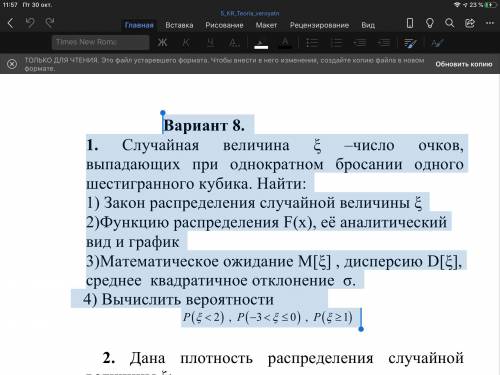Open the Рецензирование tab
The image size is (500, 375).
(319, 25)
